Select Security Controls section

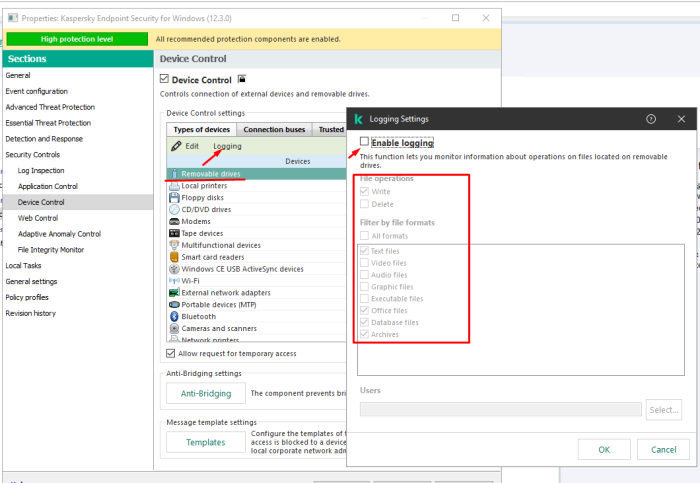tap(33, 155)
